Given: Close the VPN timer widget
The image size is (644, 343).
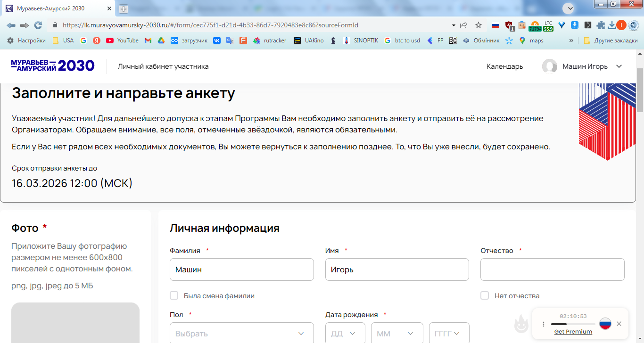Looking at the screenshot, I should point(619,324).
